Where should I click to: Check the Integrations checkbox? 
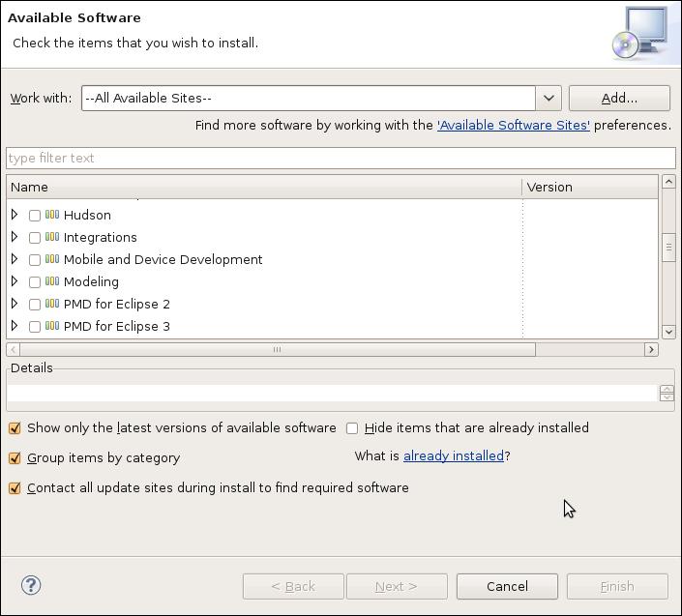point(35,237)
